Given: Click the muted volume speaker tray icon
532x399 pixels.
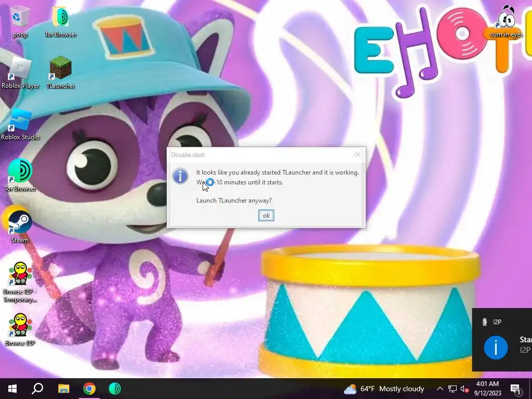Looking at the screenshot, I should click(465, 389).
